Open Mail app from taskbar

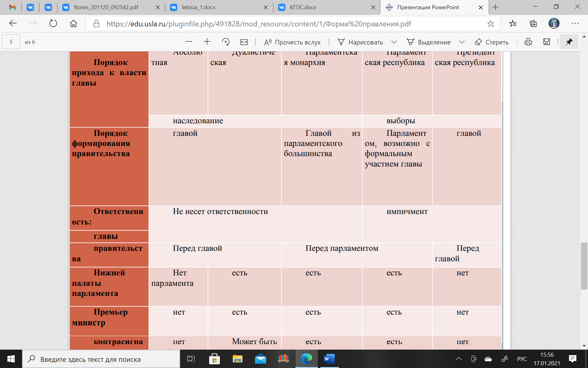(x=261, y=359)
